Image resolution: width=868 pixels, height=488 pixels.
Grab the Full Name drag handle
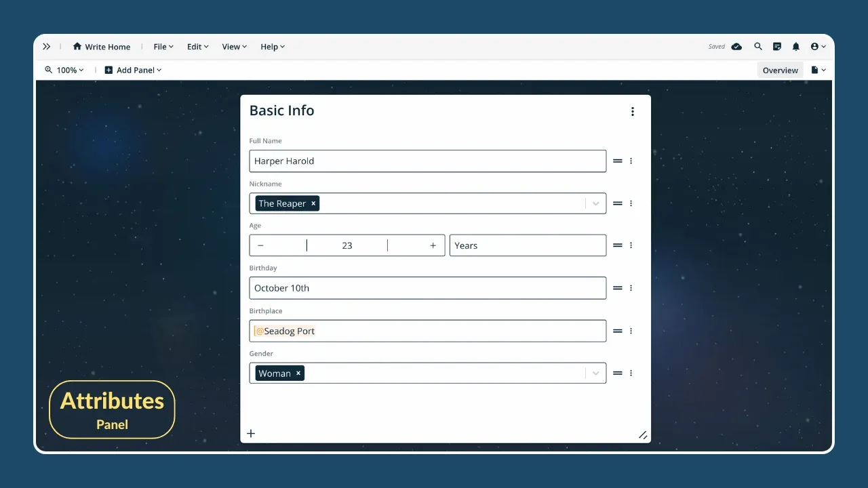618,161
